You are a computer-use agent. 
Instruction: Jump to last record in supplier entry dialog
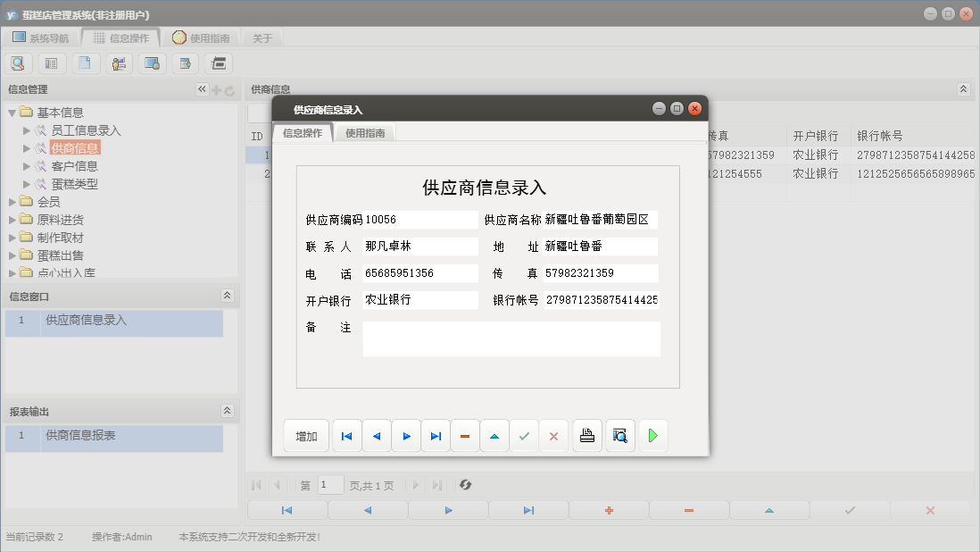436,436
